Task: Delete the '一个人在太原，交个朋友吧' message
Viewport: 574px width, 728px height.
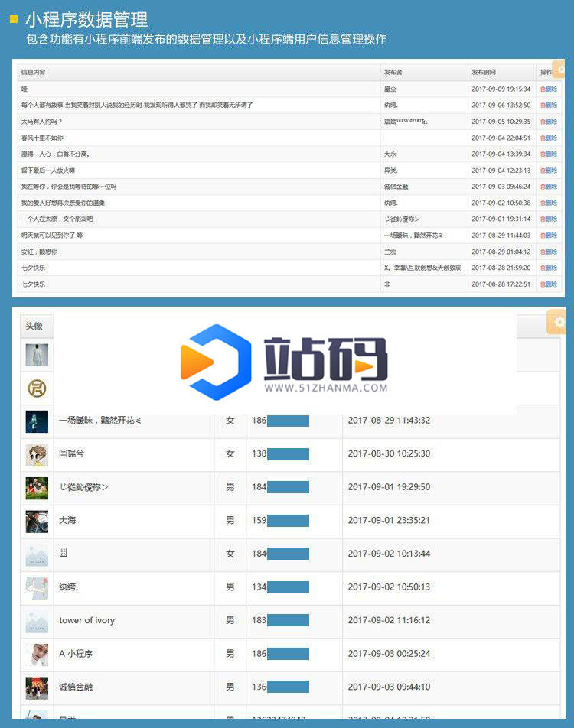Action: (x=549, y=219)
